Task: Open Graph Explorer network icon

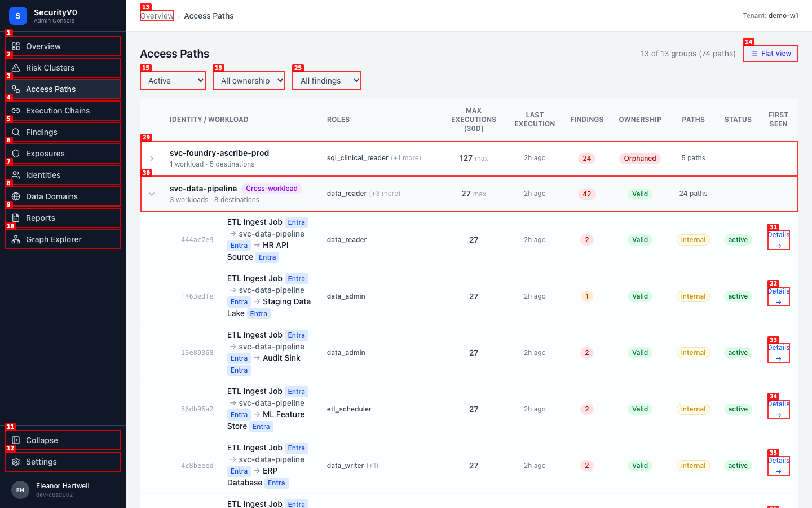Action: tap(16, 239)
